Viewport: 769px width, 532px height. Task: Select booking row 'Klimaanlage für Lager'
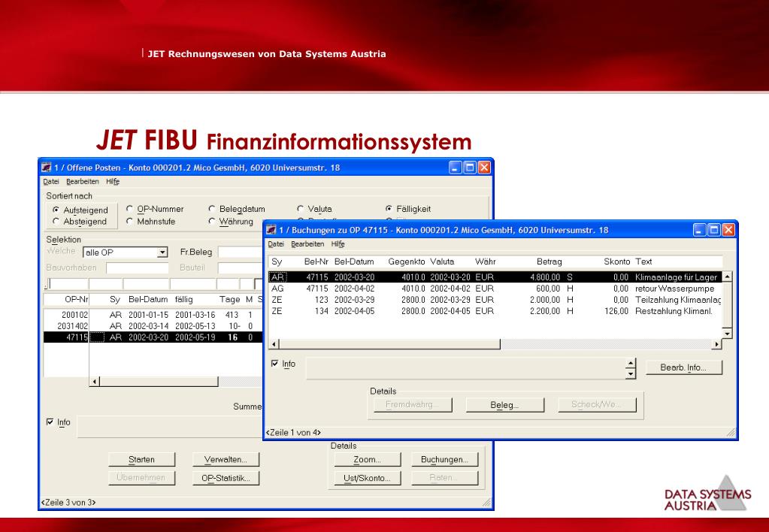(x=495, y=277)
